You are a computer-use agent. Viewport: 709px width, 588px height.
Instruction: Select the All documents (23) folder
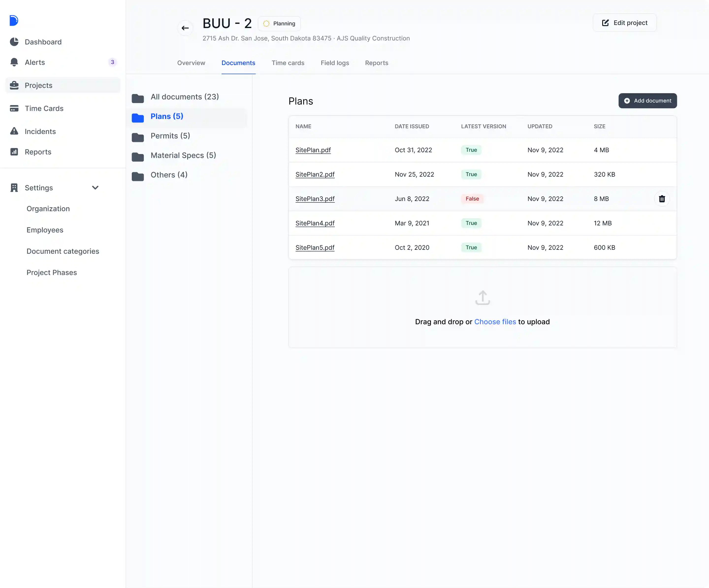tap(184, 97)
